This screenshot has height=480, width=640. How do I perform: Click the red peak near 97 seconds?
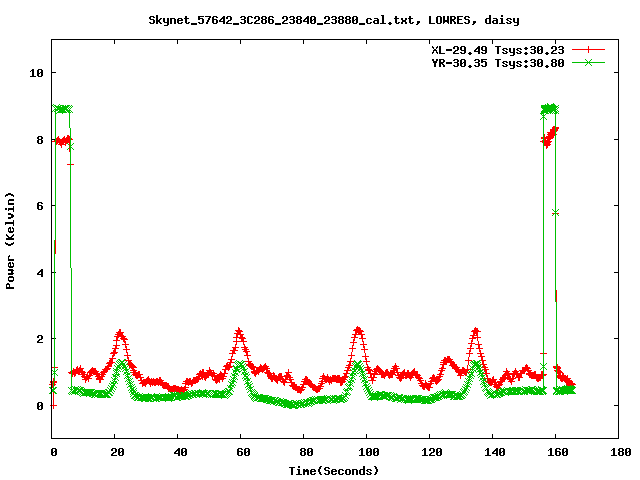point(358,330)
